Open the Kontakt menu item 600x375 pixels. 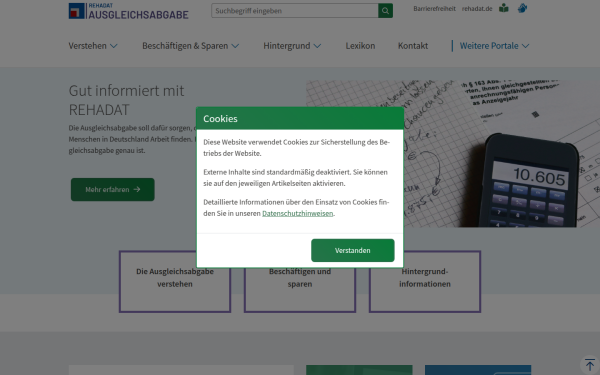413,46
